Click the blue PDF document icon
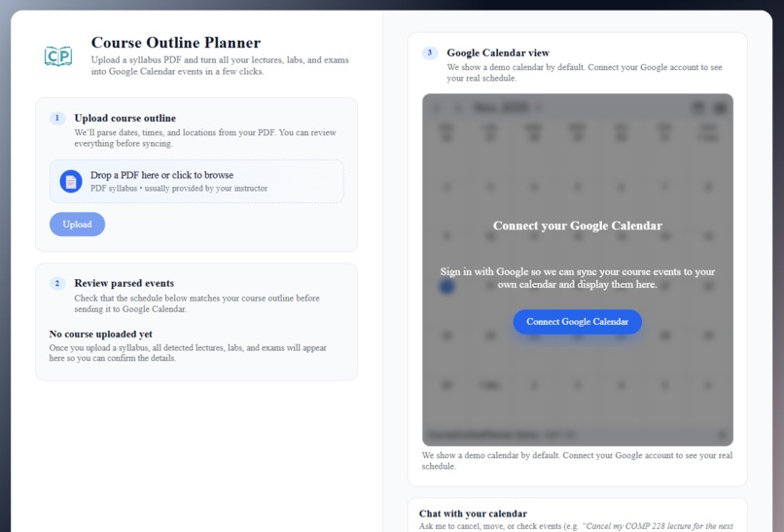The width and height of the screenshot is (784, 532). [71, 182]
